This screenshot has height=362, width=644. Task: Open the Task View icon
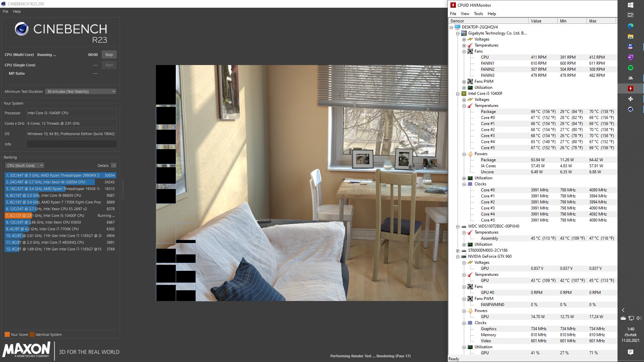tap(630, 15)
